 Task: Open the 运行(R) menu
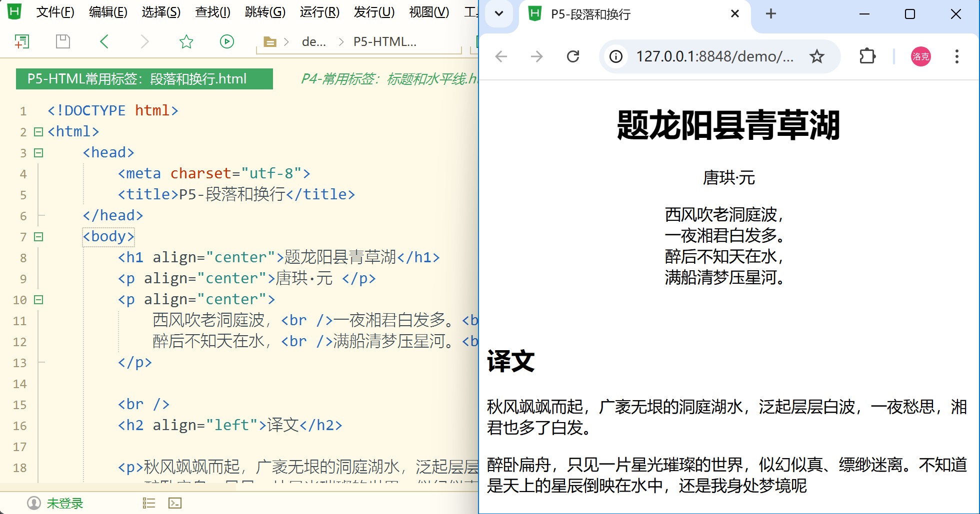pos(319,12)
